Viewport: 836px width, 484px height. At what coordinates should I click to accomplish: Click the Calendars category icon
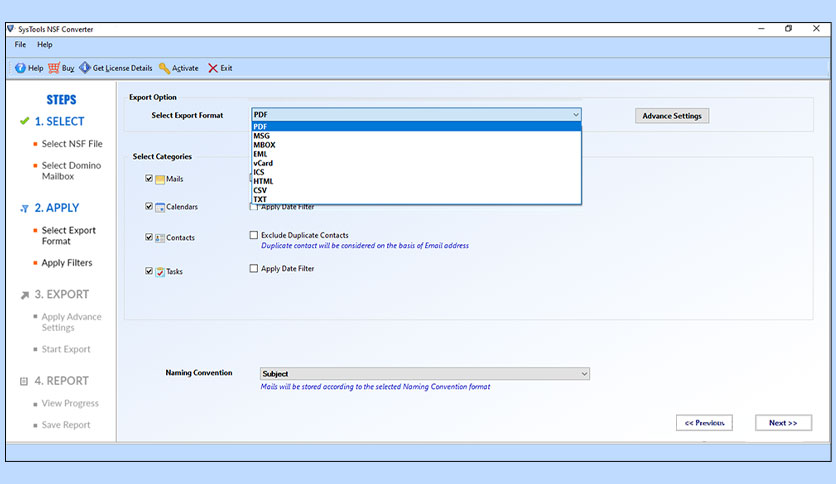tap(160, 207)
